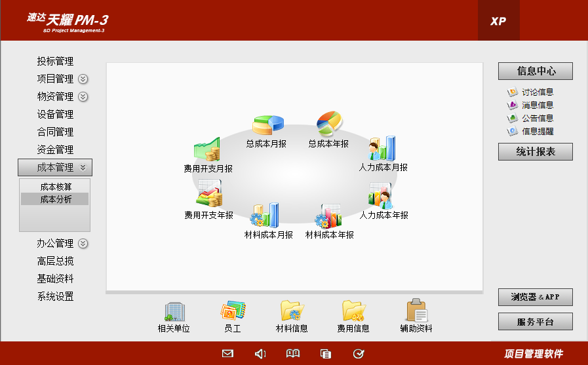The width and height of the screenshot is (588, 365).
Task: Click the mail envelope icon in bottom bar
Action: pyautogui.click(x=227, y=354)
